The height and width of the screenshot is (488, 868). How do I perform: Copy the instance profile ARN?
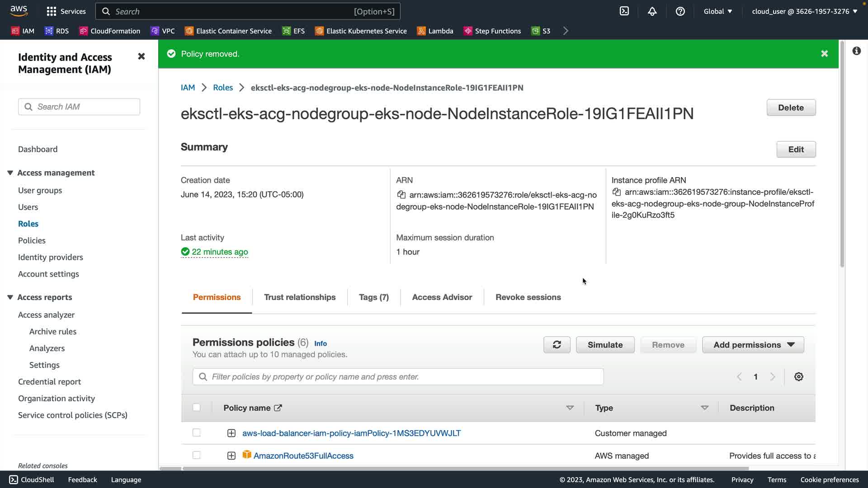(616, 192)
